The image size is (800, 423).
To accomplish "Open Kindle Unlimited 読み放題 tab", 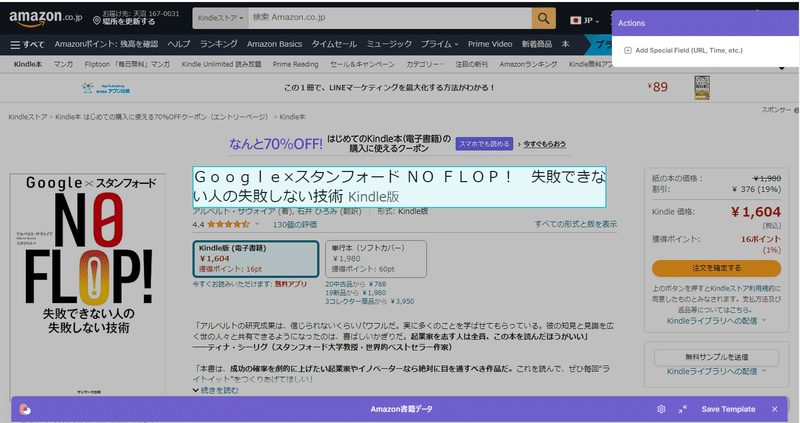I will 221,64.
